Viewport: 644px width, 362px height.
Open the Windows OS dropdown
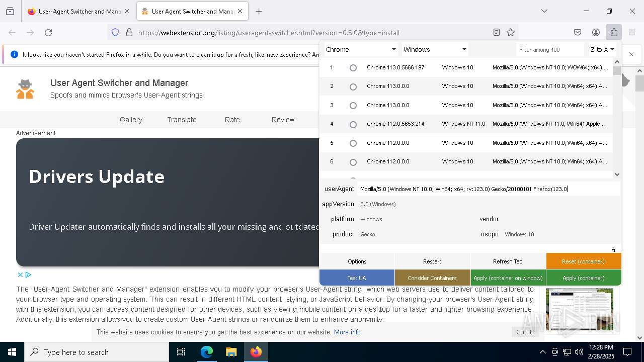tap(435, 49)
